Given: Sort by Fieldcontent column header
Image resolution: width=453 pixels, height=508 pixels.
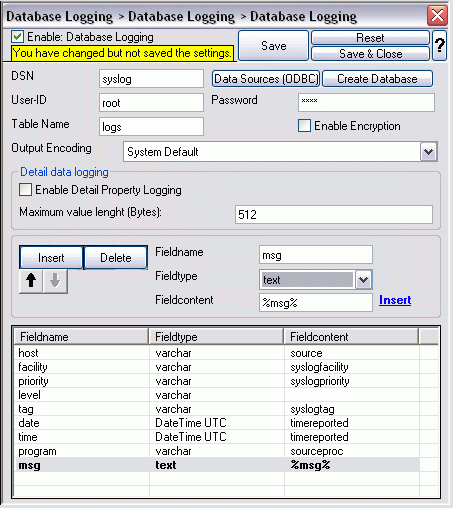Looking at the screenshot, I should (x=351, y=337).
